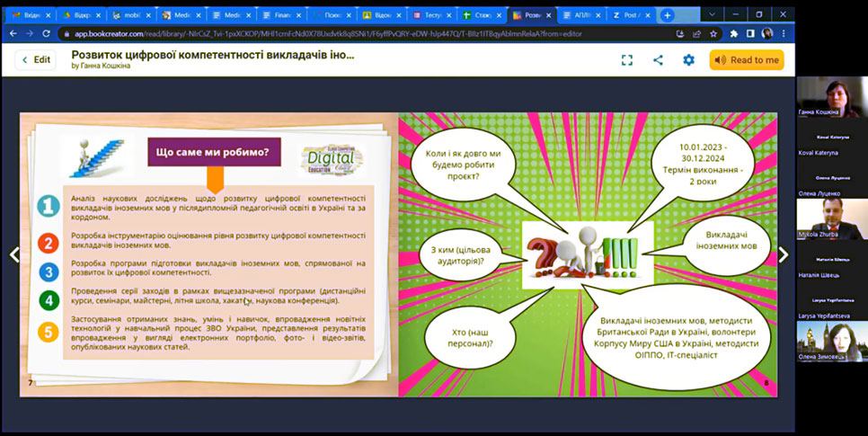Switch to the 'Тесту' browser tab
868x436 pixels.
coord(430,15)
